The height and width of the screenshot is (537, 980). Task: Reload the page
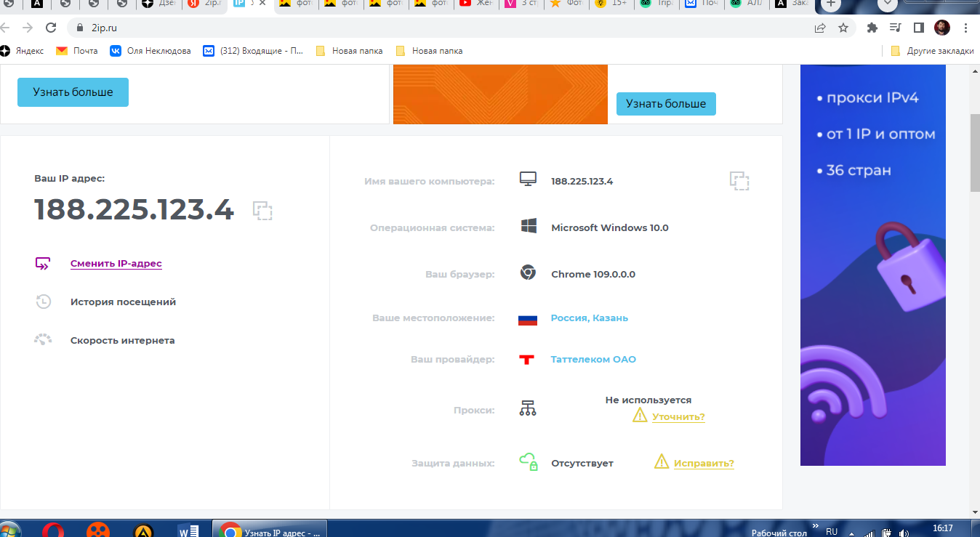tap(50, 28)
